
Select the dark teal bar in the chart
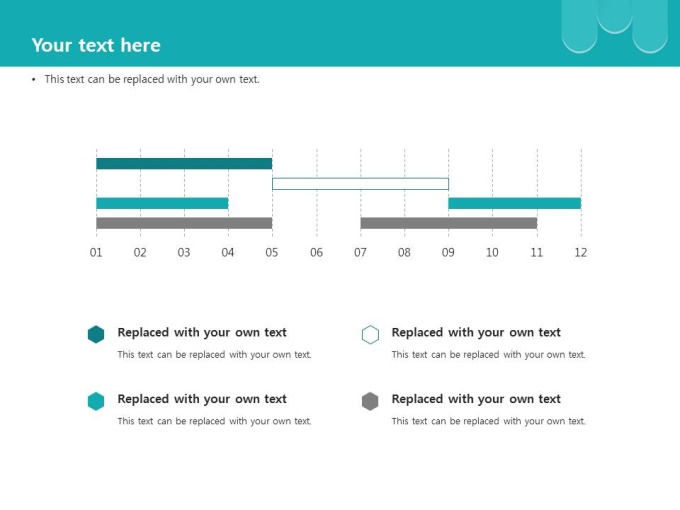pyautogui.click(x=184, y=164)
